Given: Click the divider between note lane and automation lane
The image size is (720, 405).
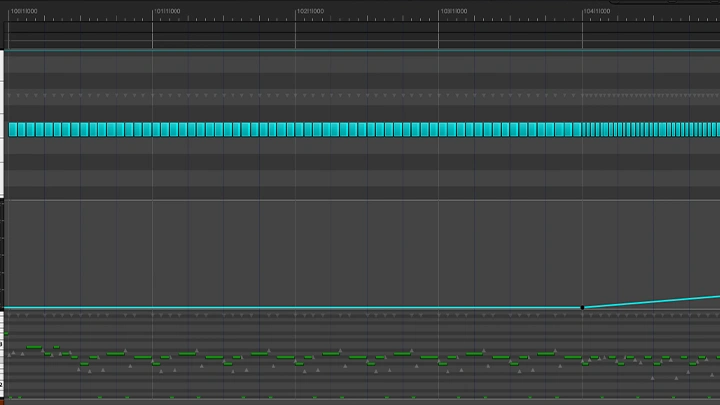Looking at the screenshot, I should tap(360, 200).
